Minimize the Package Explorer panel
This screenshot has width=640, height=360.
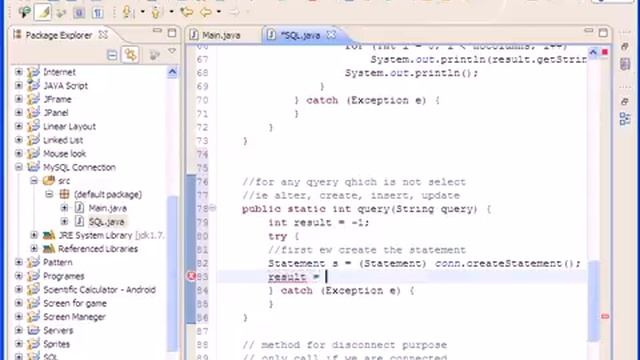[x=157, y=31]
